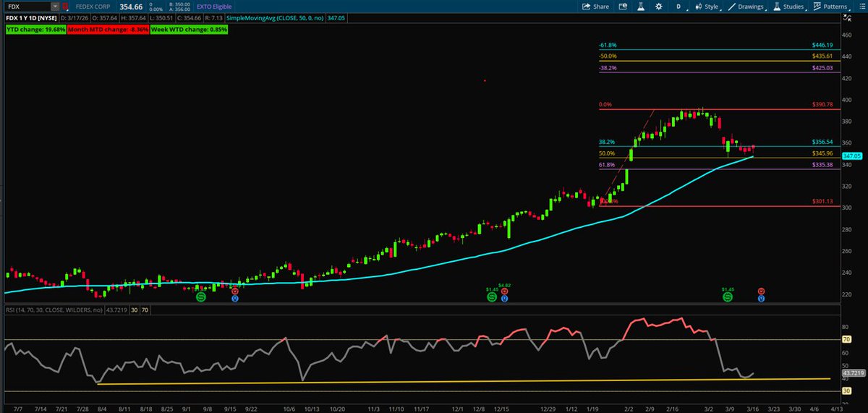868x413 pixels.
Task: Click the blue event icon near 3/16
Action: click(762, 298)
